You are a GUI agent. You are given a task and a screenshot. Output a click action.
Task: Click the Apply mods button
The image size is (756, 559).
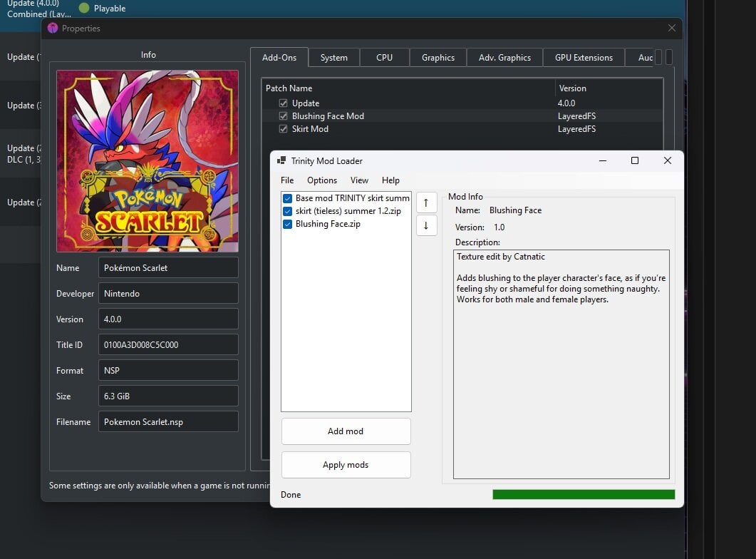pyautogui.click(x=346, y=465)
